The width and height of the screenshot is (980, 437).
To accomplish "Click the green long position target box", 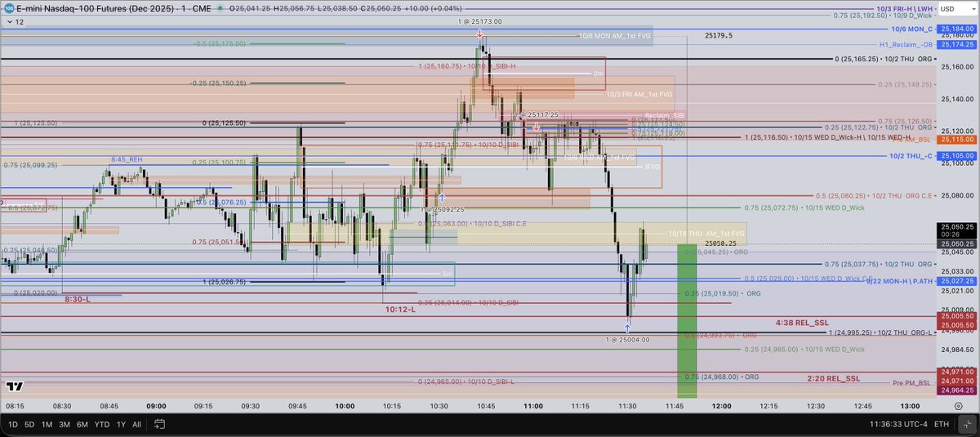I will click(x=687, y=320).
